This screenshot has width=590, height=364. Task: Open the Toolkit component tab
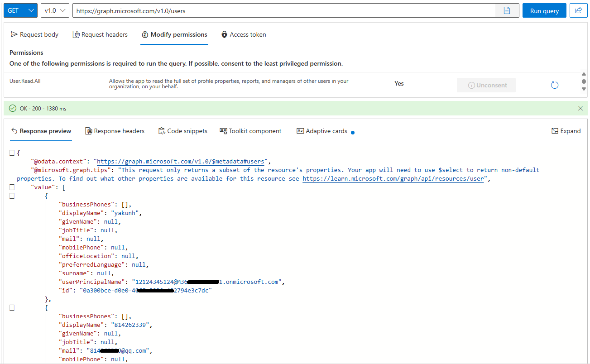250,131
